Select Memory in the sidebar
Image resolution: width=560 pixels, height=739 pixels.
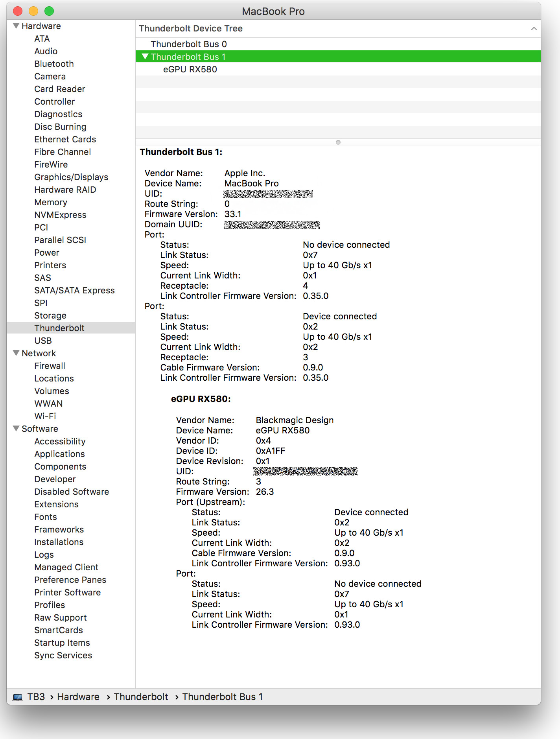51,202
